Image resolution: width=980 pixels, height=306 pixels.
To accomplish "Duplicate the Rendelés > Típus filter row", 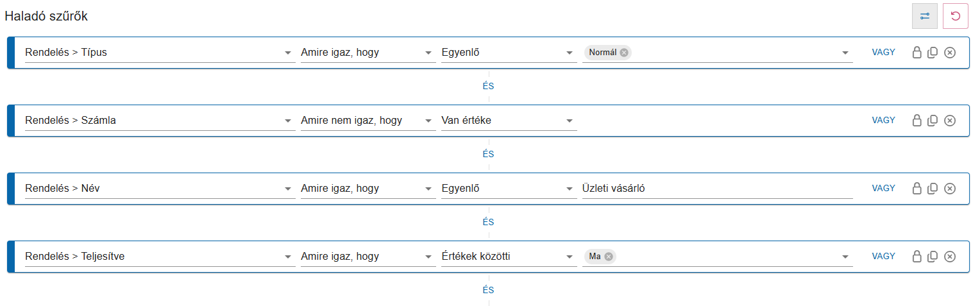I will (933, 53).
